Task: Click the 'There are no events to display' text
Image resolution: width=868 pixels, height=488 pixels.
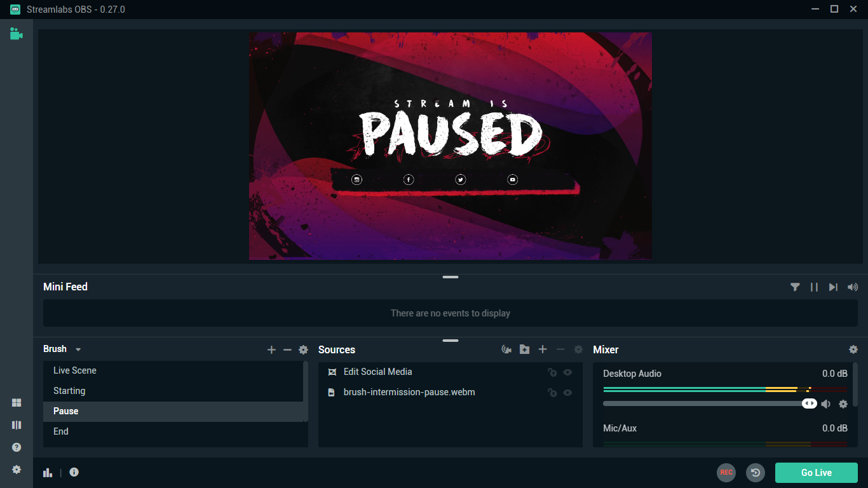Action: [x=451, y=313]
